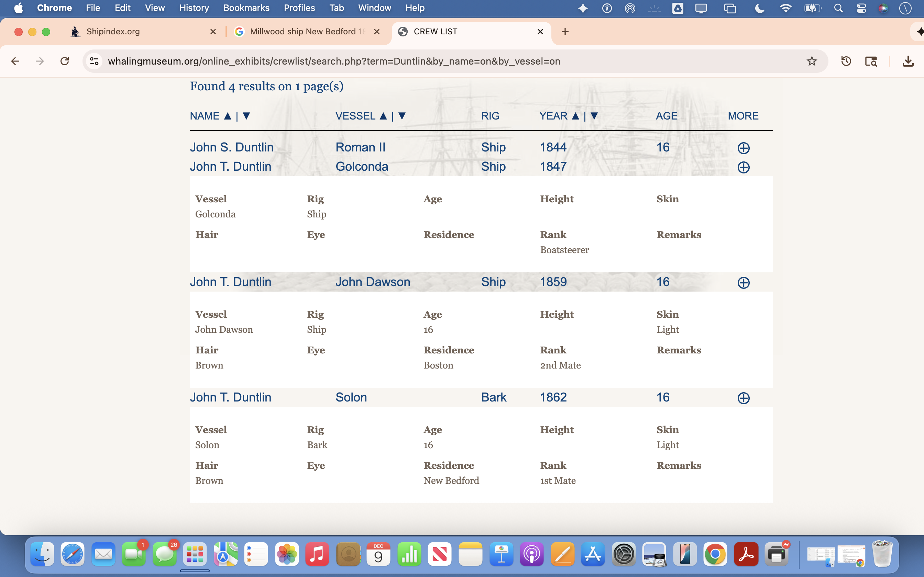This screenshot has height=577, width=924.
Task: Switch to the Shipindex.org tab
Action: pos(113,32)
